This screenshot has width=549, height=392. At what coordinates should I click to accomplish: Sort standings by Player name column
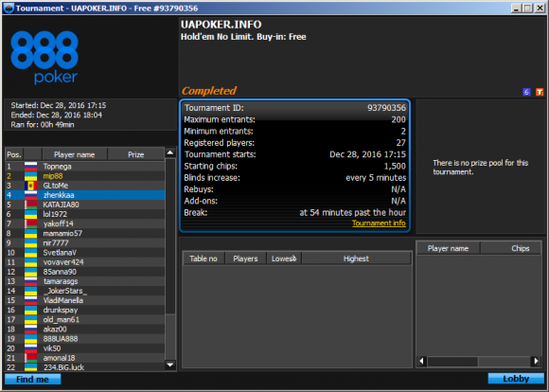tap(74, 154)
